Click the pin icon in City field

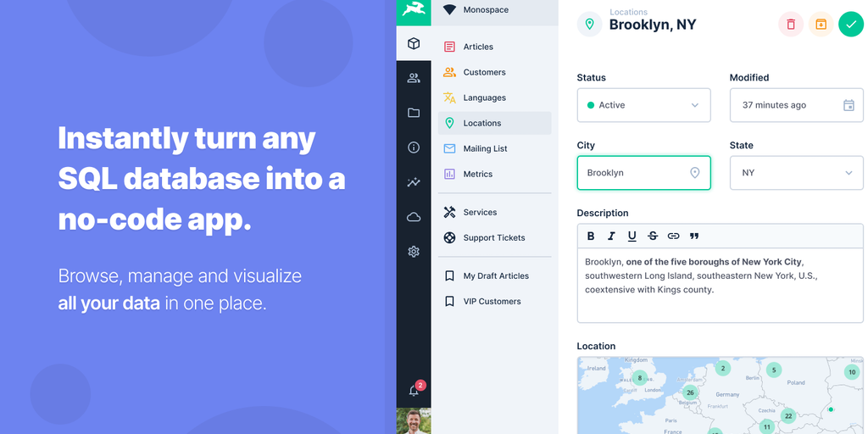(x=695, y=173)
